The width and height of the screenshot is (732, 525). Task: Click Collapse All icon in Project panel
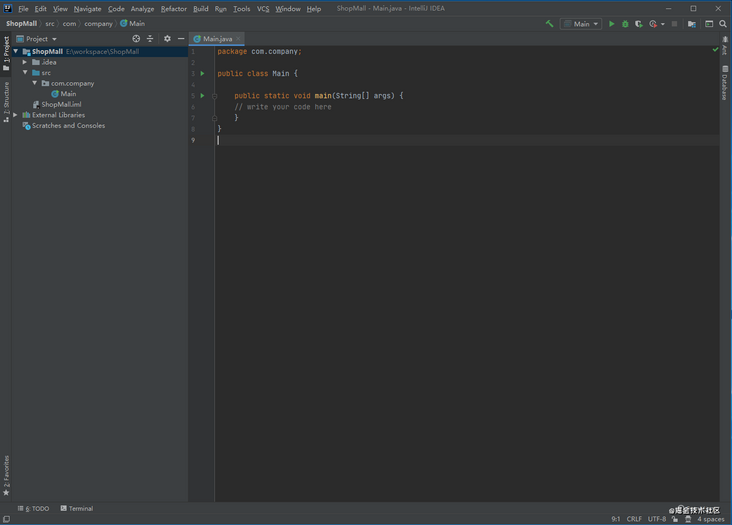pos(150,39)
